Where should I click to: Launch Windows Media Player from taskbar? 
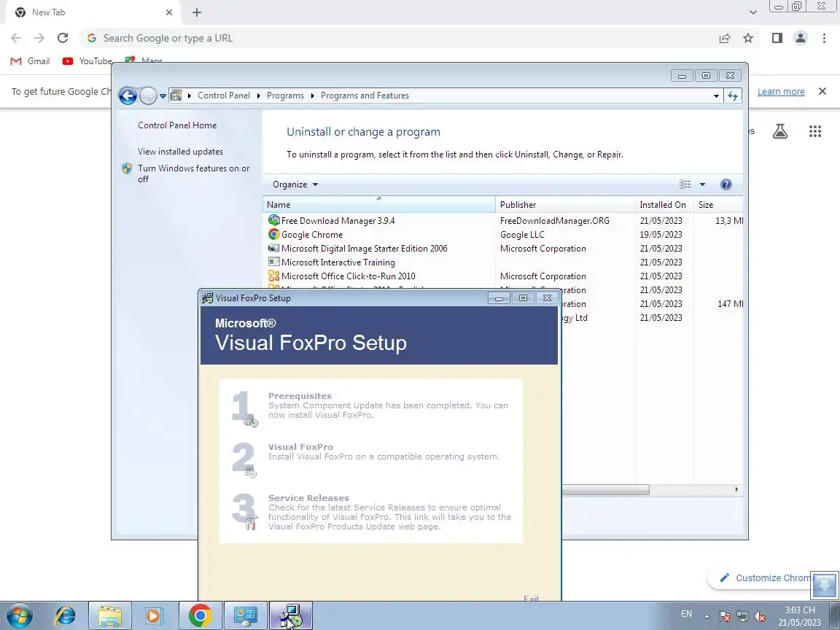tap(153, 615)
